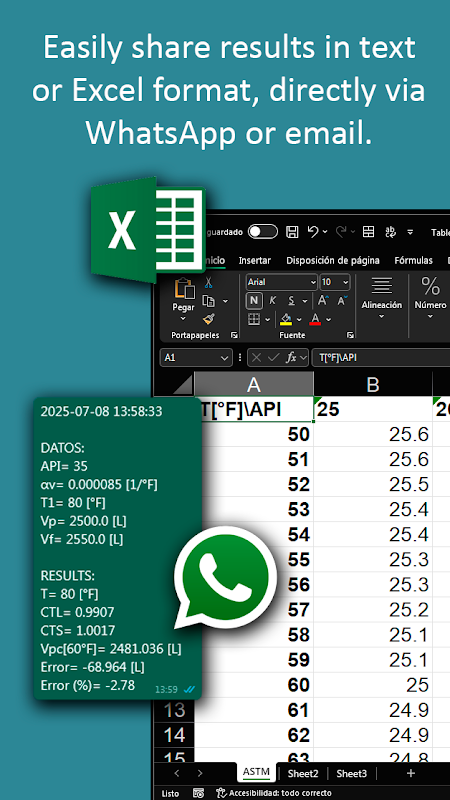Open the underline style dropdown arrow
The image size is (450, 800).
coord(305,301)
